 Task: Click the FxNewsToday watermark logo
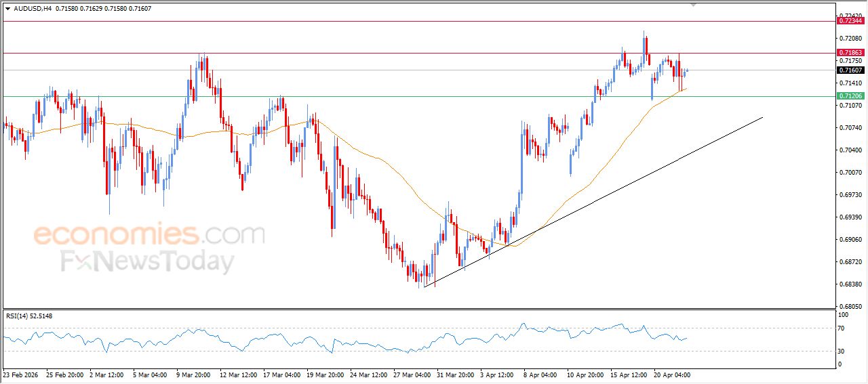(148, 261)
